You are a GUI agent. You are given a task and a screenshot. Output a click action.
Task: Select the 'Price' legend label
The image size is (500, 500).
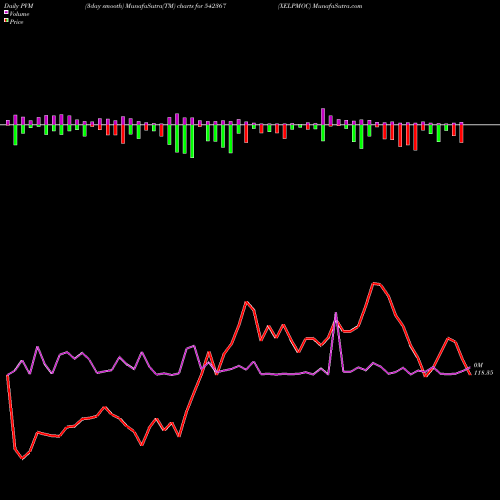tap(17, 22)
